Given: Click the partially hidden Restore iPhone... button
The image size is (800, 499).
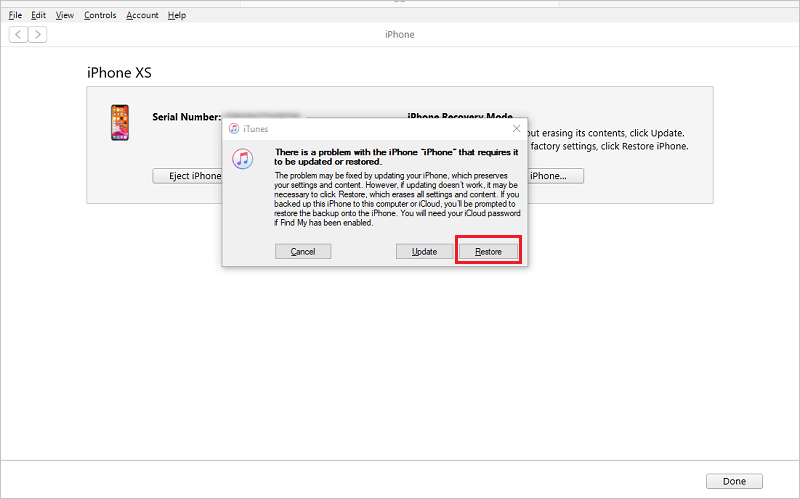Looking at the screenshot, I should click(x=556, y=176).
